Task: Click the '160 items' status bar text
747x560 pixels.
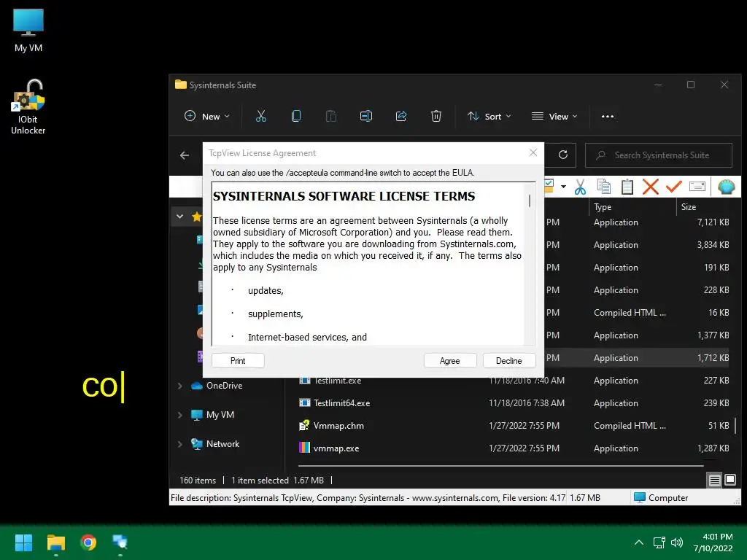Action: (x=197, y=480)
